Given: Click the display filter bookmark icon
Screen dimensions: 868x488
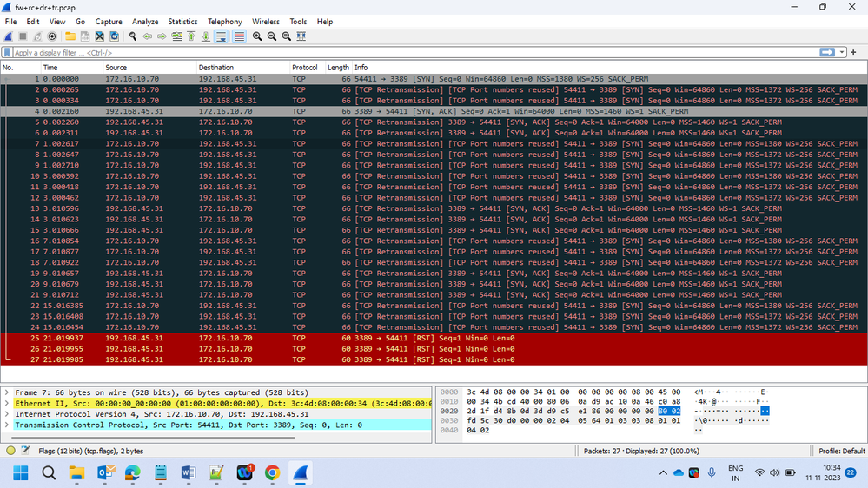Looking at the screenshot, I should pyautogui.click(x=7, y=53).
